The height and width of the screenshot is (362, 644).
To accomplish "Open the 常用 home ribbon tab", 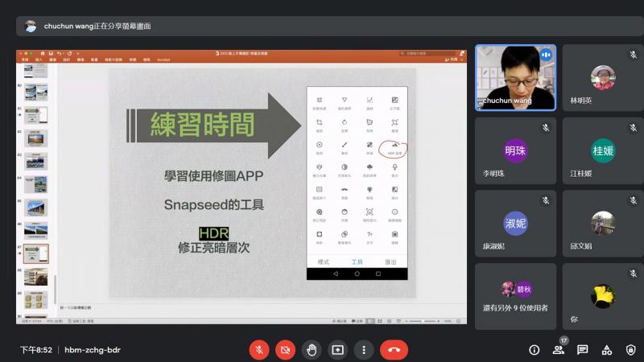I will (x=25, y=60).
